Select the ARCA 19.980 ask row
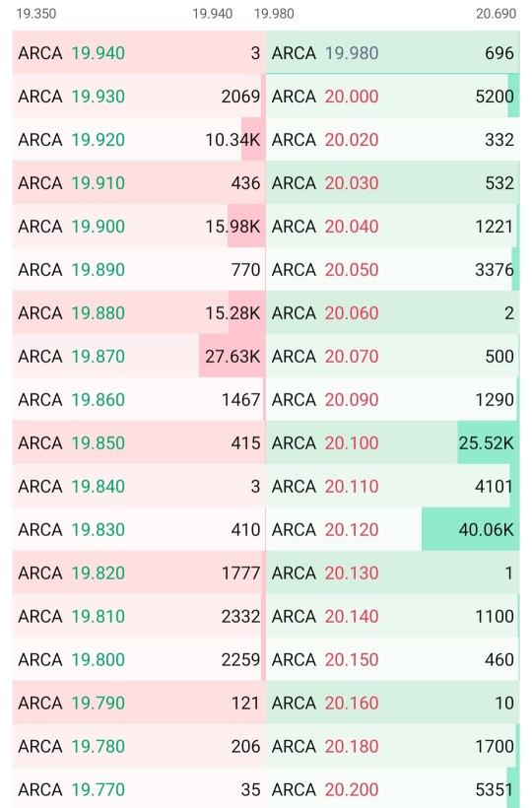532x808 pixels. [x=392, y=52]
